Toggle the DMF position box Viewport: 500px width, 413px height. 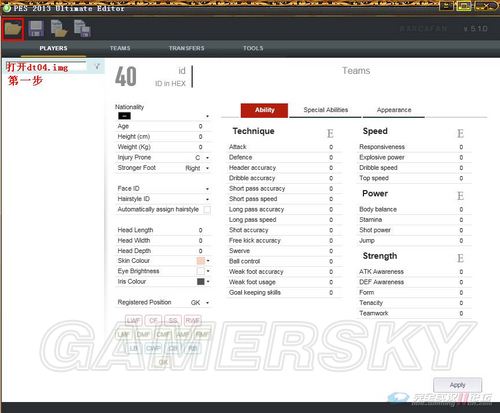click(x=143, y=334)
